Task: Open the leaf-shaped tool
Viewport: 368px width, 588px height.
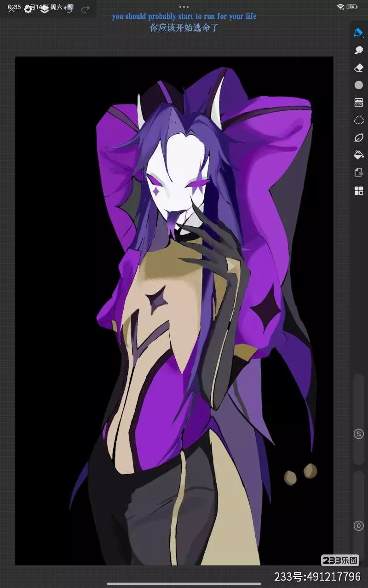Action: (359, 137)
